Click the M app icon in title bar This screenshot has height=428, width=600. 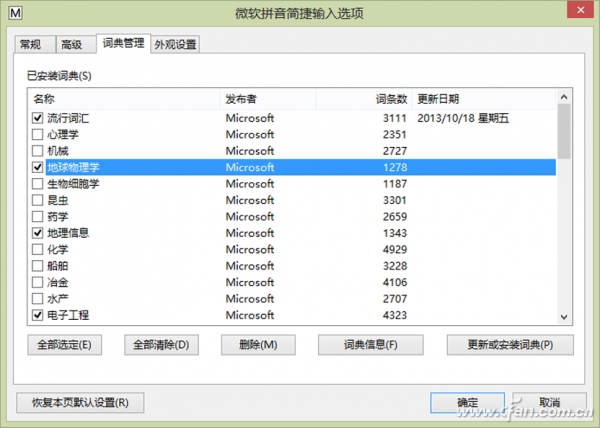[15, 13]
